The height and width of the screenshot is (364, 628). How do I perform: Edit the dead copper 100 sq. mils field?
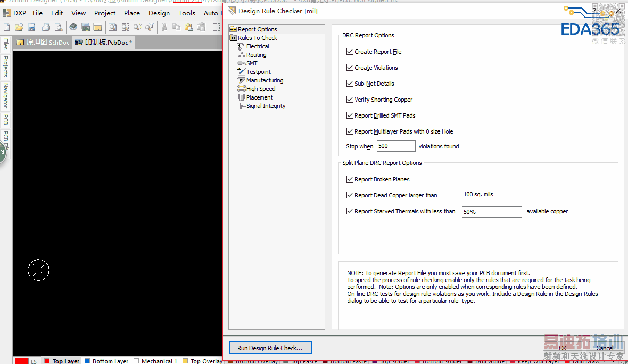click(x=492, y=195)
